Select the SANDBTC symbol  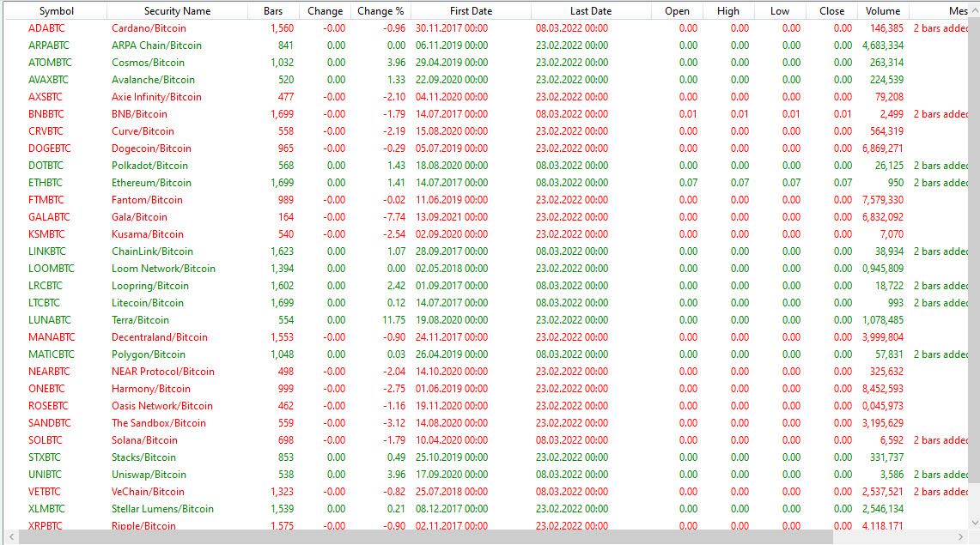tap(49, 423)
